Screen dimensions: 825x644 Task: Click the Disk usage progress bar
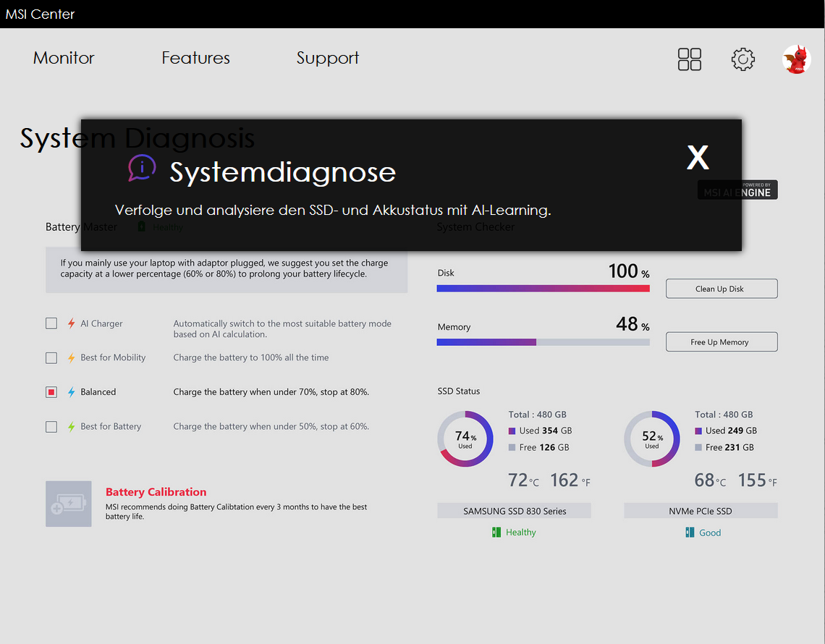pos(543,288)
